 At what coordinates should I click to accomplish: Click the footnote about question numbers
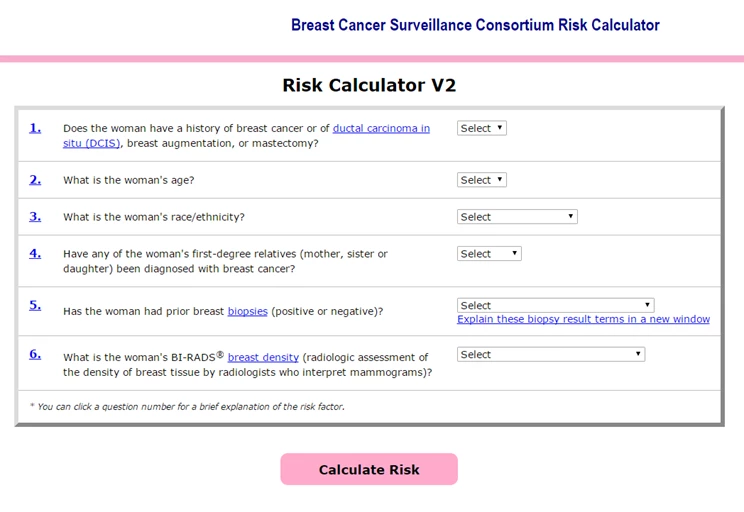coord(187,407)
